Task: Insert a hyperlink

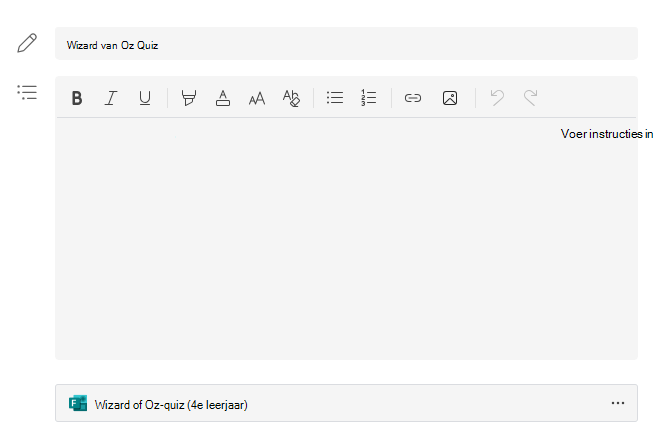Action: [x=413, y=98]
